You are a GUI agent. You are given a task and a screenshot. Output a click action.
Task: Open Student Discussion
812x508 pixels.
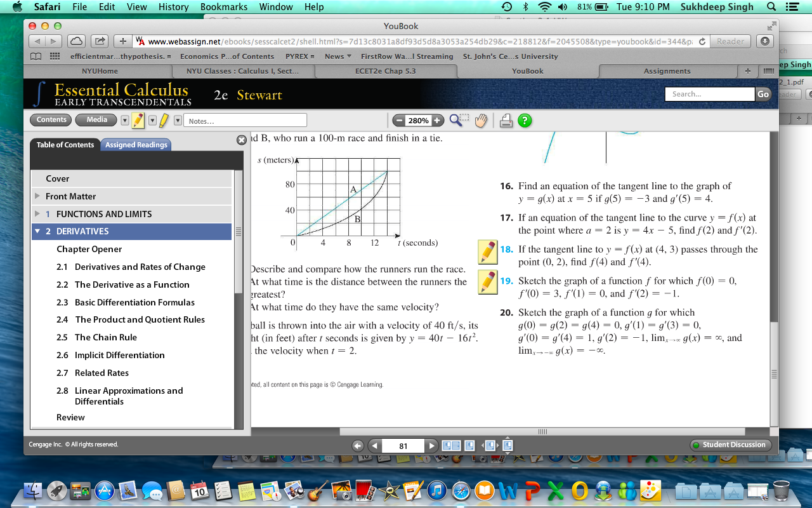click(731, 445)
